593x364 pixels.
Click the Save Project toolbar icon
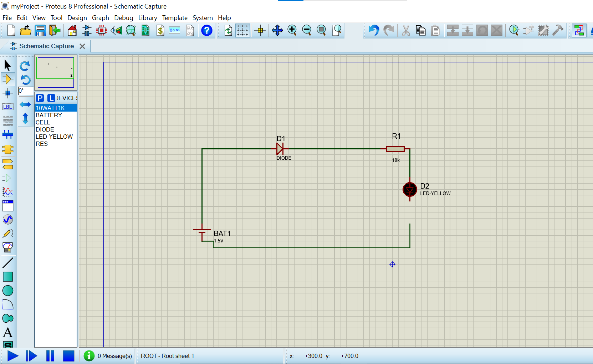pos(40,31)
